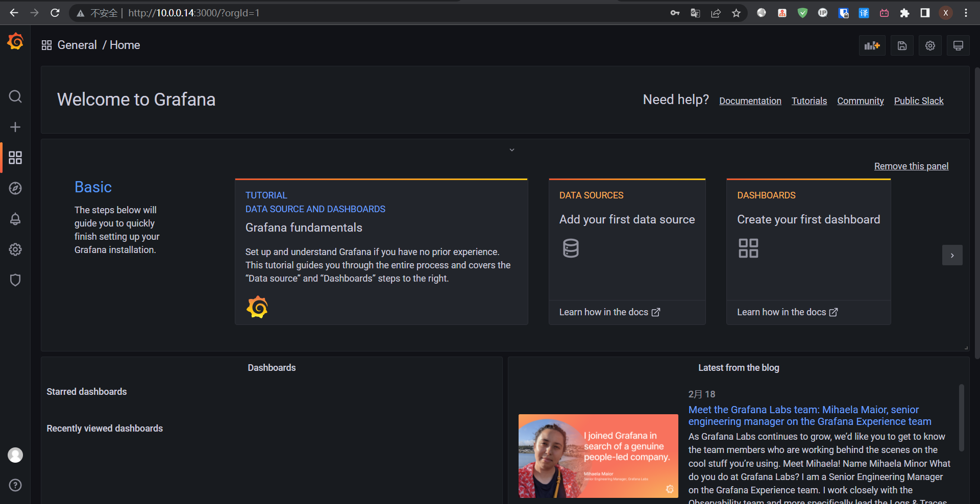Click Learn how in docs under Dashboards
Viewport: 980px width, 504px height.
click(787, 312)
